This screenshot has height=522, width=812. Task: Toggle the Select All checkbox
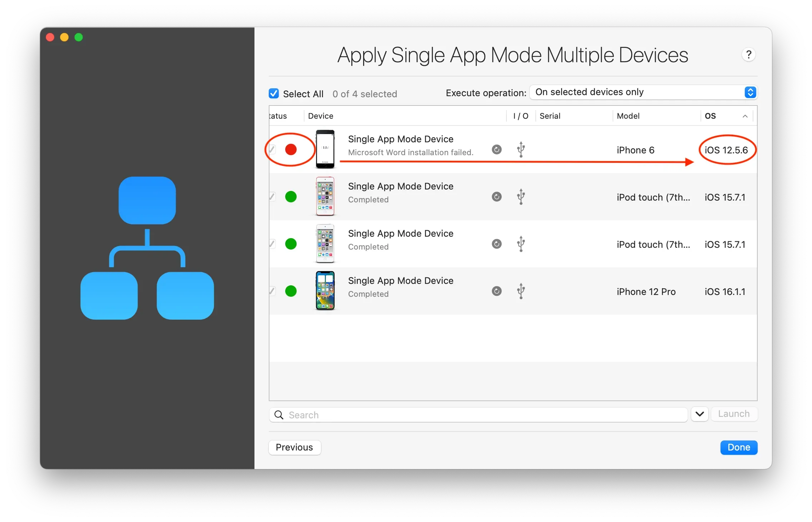click(274, 94)
